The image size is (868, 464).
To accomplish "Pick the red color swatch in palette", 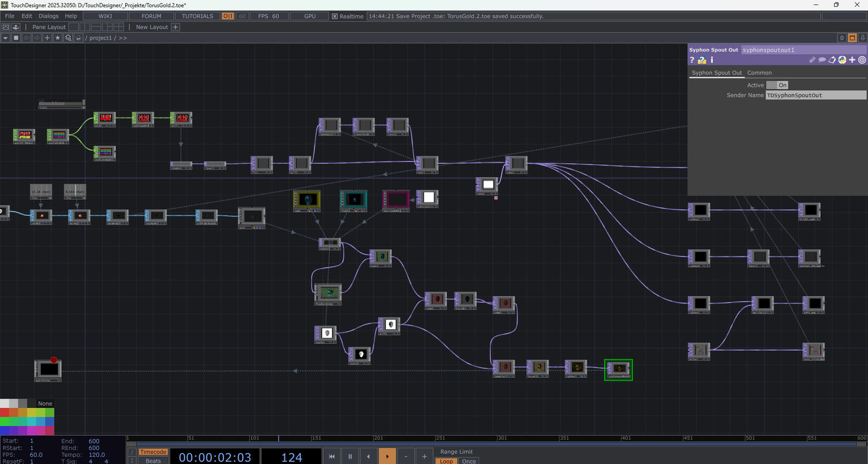I will [4, 412].
